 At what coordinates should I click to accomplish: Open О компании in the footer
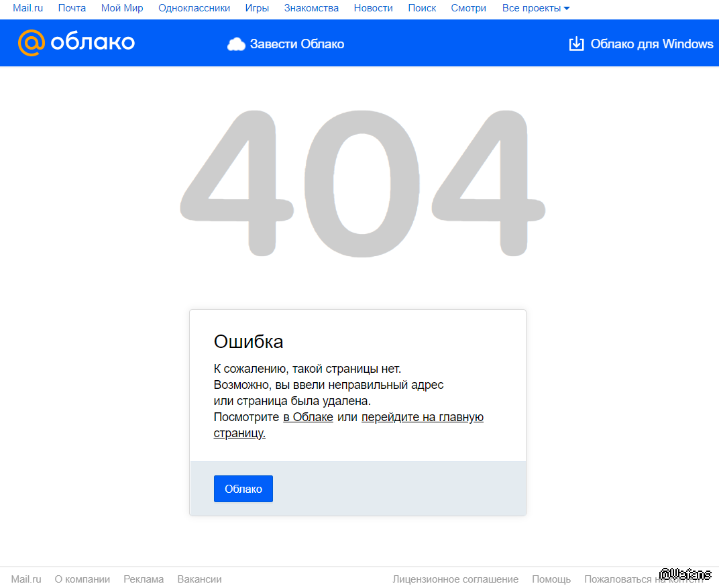click(82, 579)
